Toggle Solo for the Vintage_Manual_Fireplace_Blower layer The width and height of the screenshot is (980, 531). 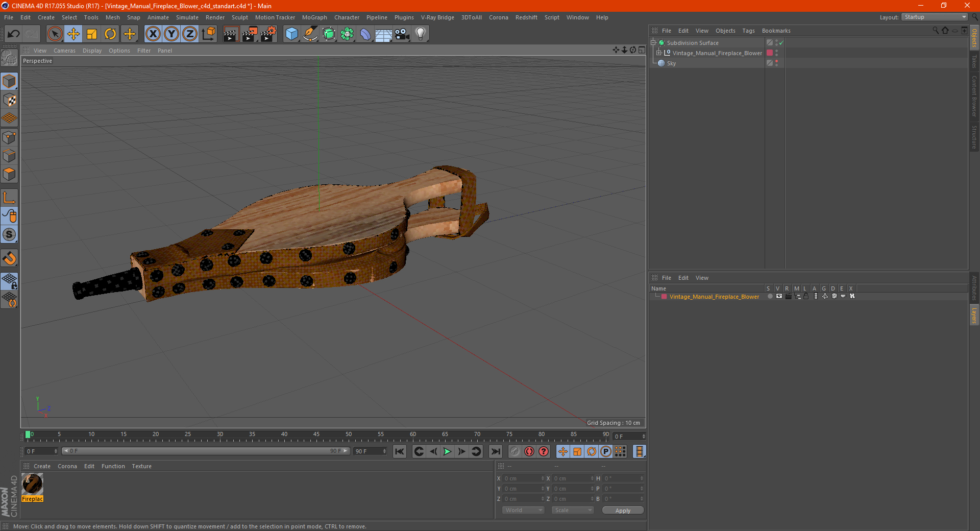(770, 297)
